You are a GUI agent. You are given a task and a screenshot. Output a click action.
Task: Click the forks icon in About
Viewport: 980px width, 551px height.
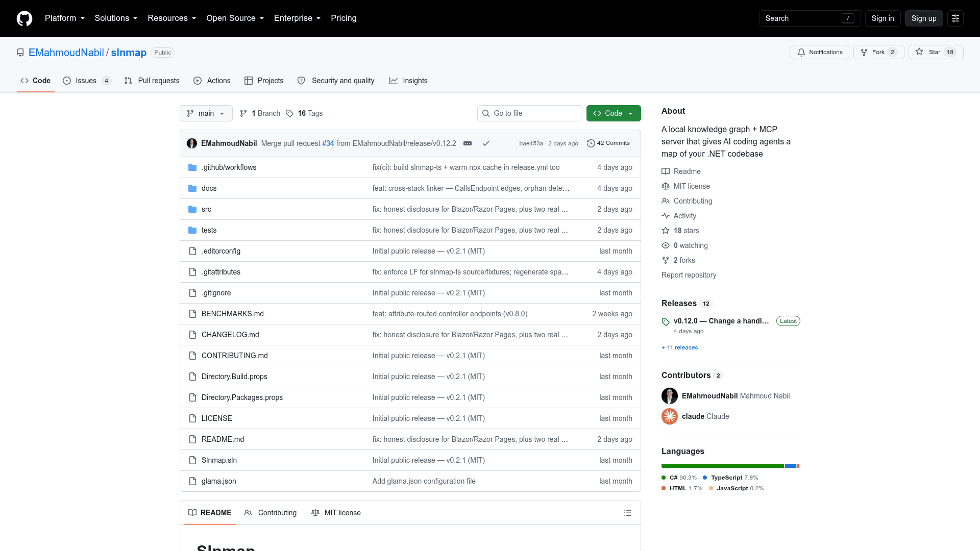point(666,260)
